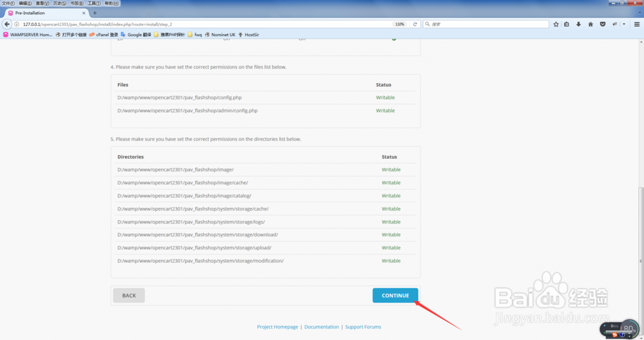The width and height of the screenshot is (644, 340).
Task: Close the Pre-Installation tab
Action: [84, 13]
